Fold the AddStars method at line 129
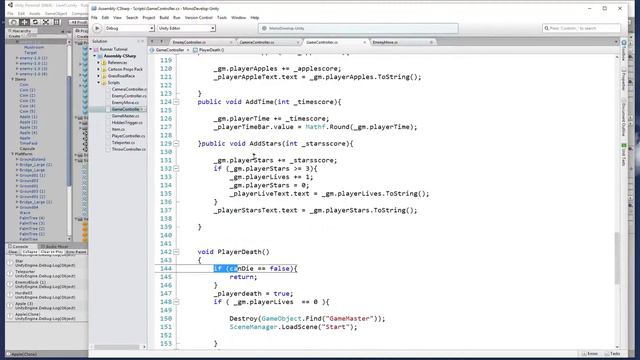 [176, 144]
